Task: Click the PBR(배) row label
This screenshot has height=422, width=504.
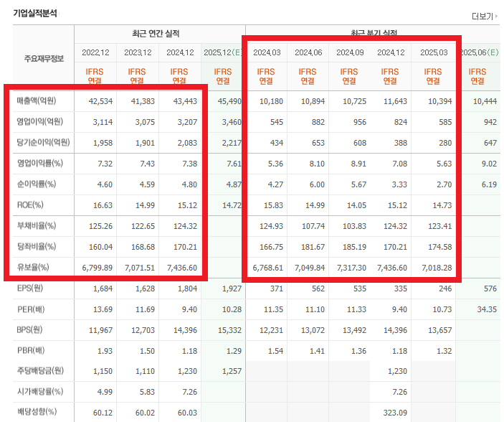Action: coord(31,350)
